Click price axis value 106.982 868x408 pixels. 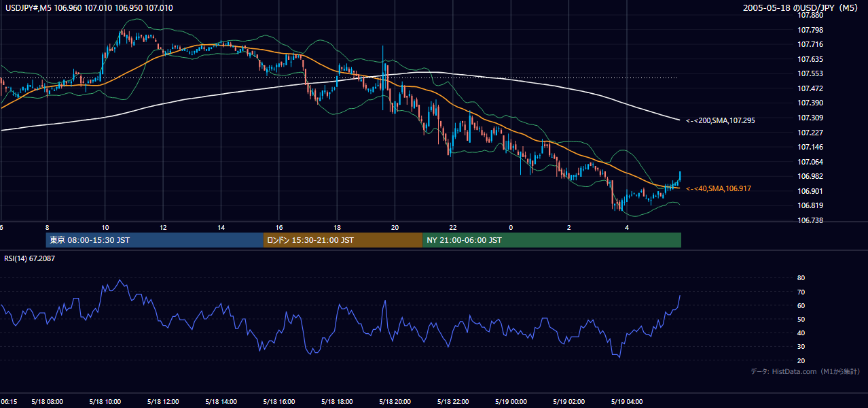point(812,176)
